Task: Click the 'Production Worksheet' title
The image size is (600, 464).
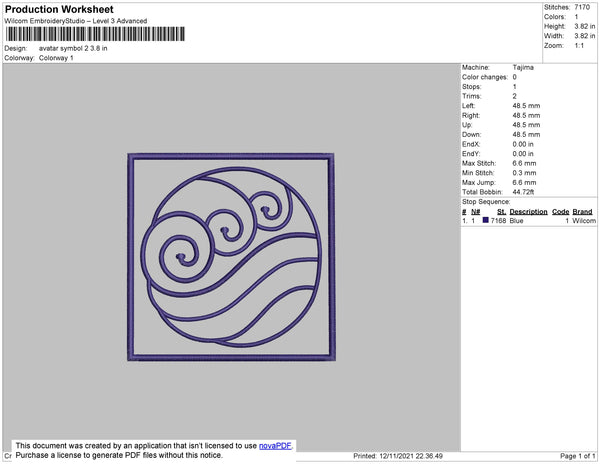Action: point(59,9)
